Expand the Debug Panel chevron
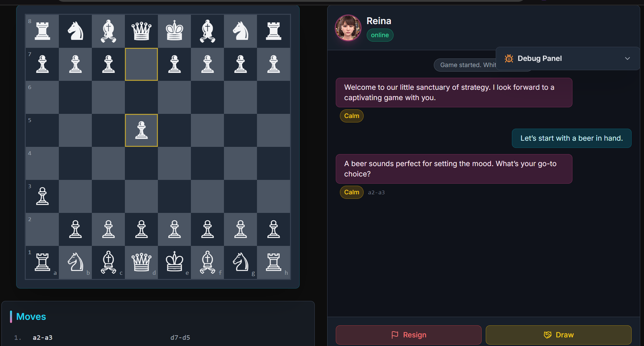 [627, 58]
